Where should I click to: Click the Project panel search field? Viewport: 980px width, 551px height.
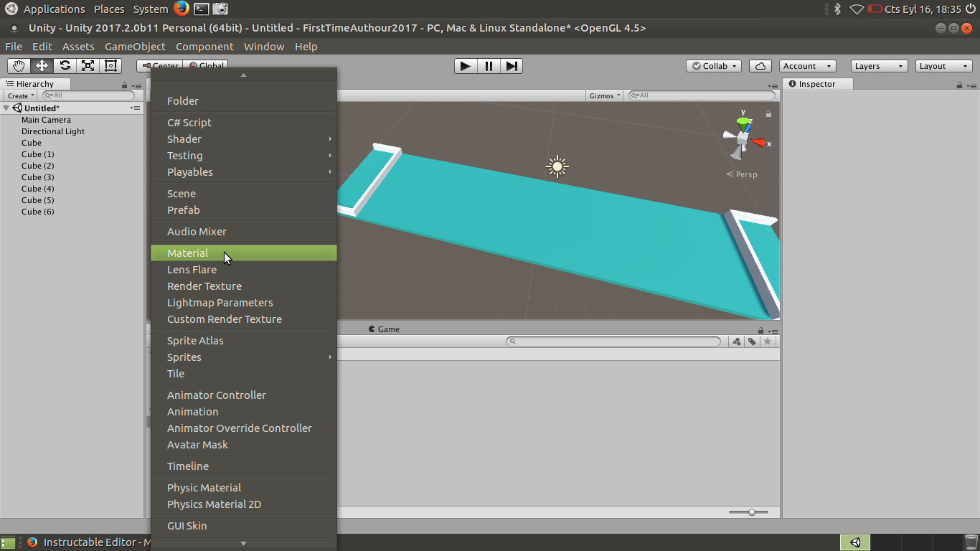pyautogui.click(x=613, y=342)
